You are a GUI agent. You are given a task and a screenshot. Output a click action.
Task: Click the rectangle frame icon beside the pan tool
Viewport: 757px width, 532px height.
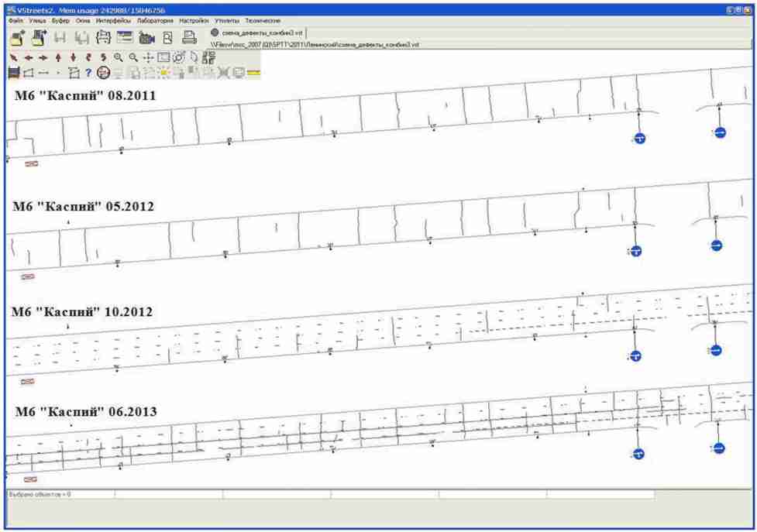point(163,58)
